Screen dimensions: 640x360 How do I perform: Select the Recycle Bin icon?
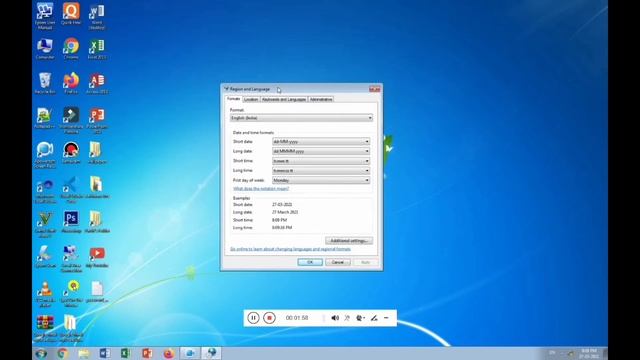tap(45, 83)
